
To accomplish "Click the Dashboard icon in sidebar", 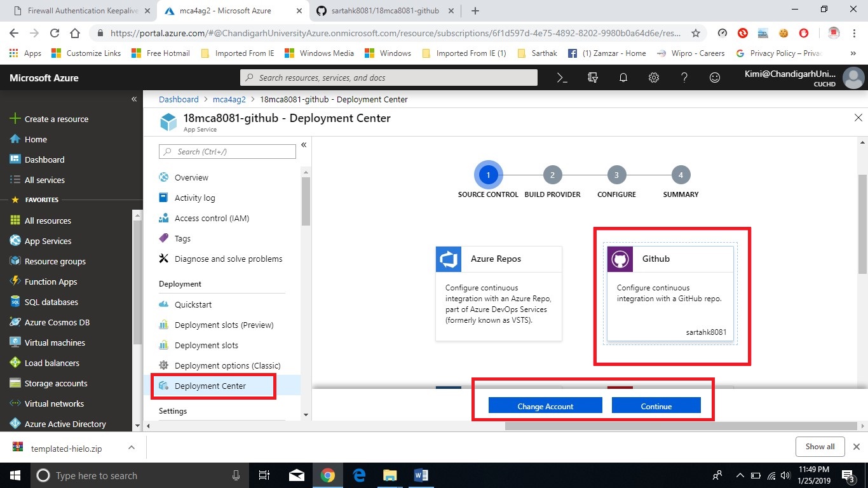I will (15, 159).
